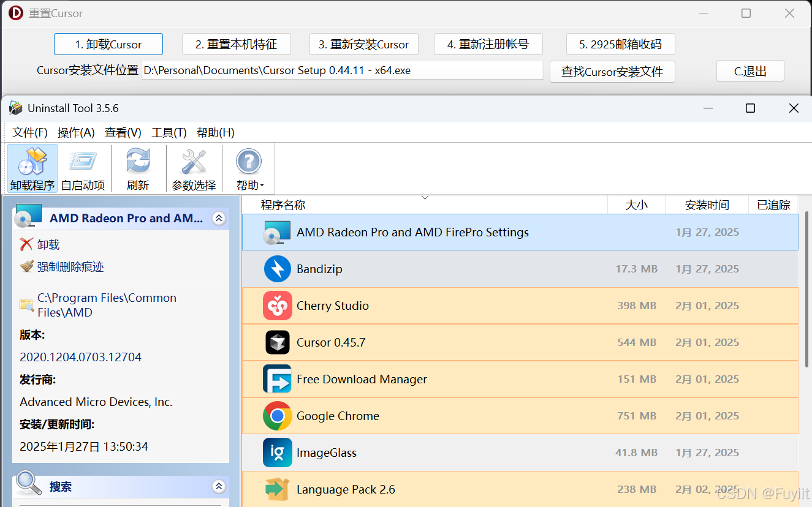Open the 文件(F) menu
Screen dimensions: 812x507
[x=30, y=132]
